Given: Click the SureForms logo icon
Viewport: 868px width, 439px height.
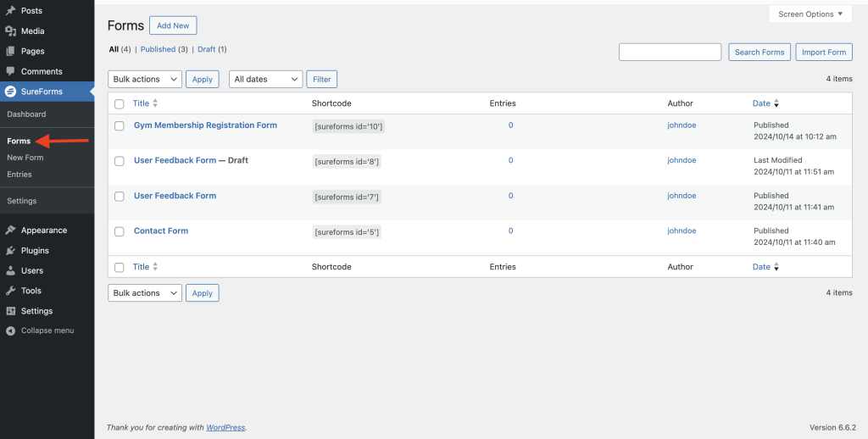Looking at the screenshot, I should (x=10, y=92).
